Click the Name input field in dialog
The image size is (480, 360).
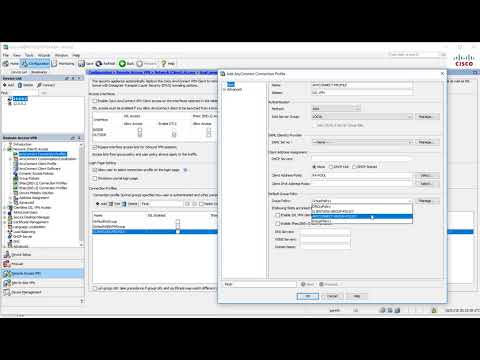[362, 85]
